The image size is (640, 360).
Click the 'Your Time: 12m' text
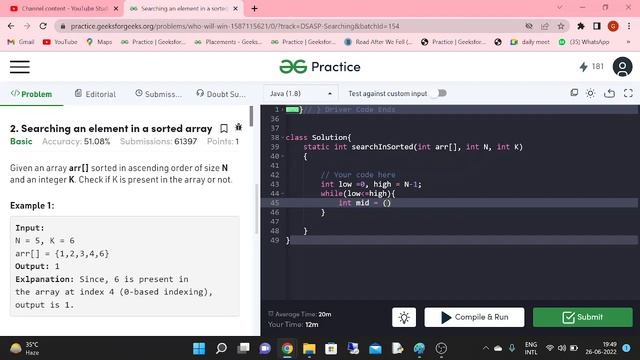coord(293,324)
